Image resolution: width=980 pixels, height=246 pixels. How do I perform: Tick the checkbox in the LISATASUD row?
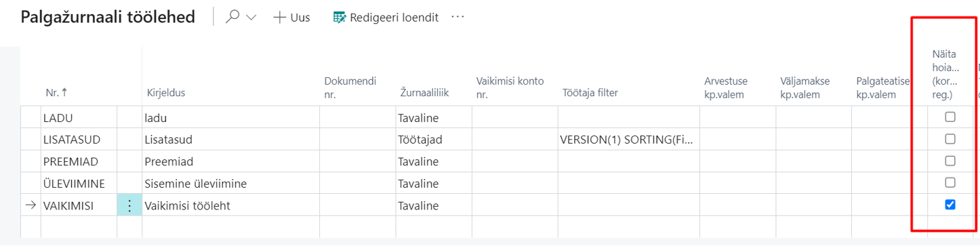950,139
